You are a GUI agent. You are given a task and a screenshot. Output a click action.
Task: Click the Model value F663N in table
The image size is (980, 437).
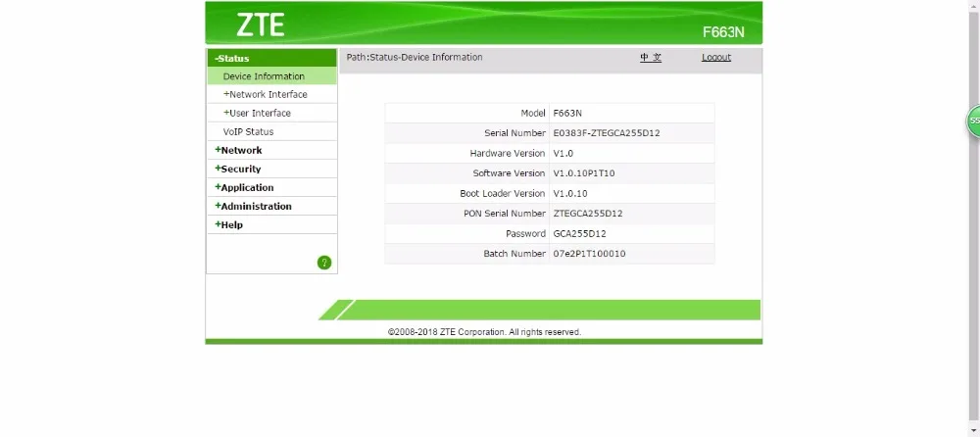click(567, 113)
